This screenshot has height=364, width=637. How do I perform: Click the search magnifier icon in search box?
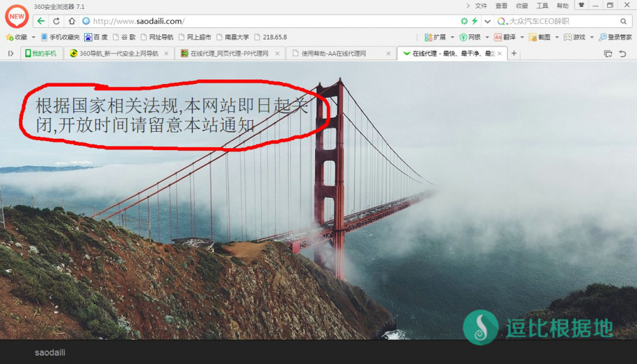624,21
